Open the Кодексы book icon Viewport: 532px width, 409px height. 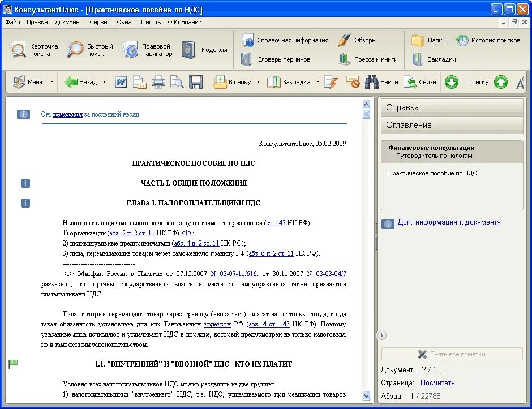[188, 50]
